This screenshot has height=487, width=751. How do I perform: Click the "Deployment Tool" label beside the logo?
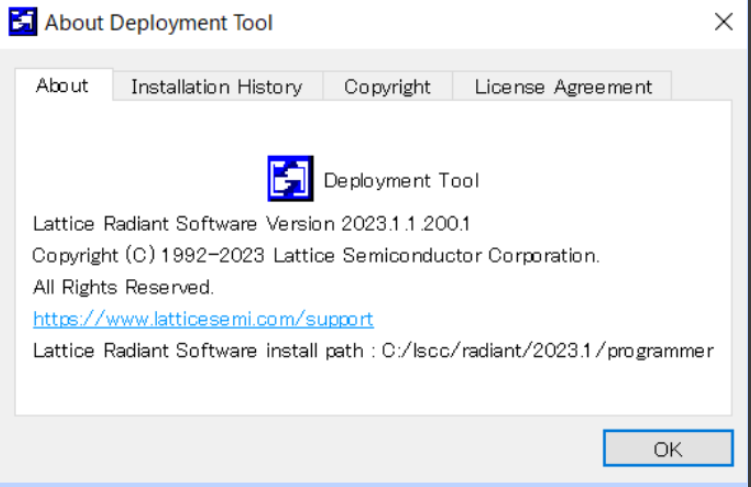point(401,181)
